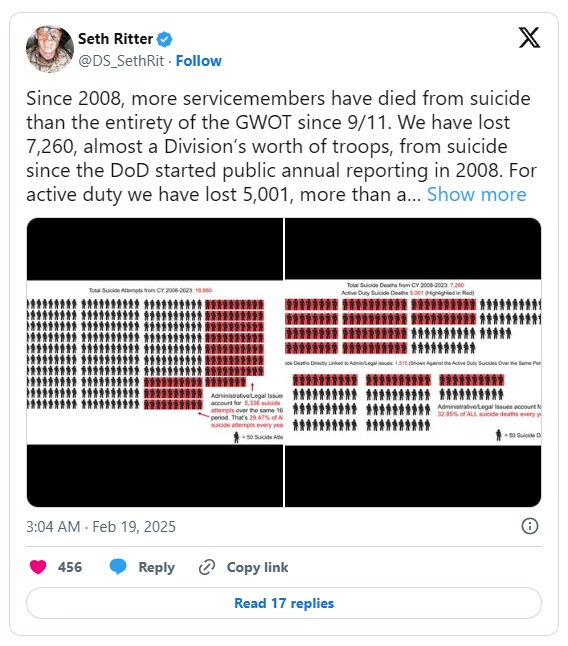Screen dimensions: 568x646
Task: Open the tweet info icon
Action: pos(530,526)
